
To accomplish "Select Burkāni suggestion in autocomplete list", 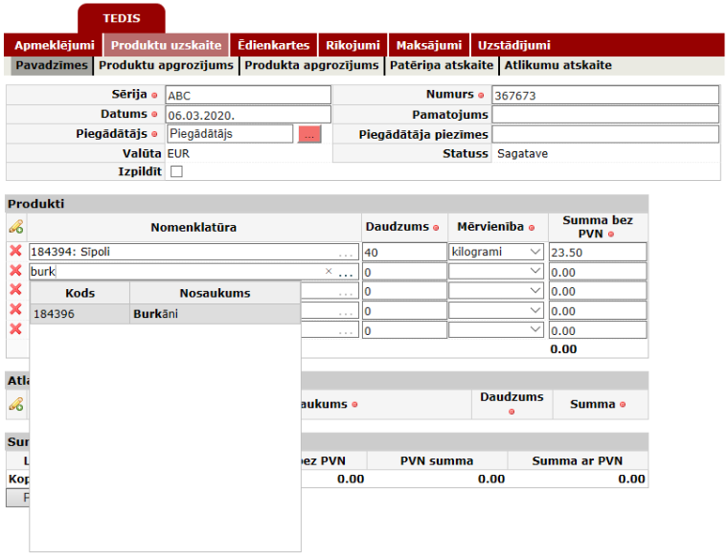I will 165,314.
